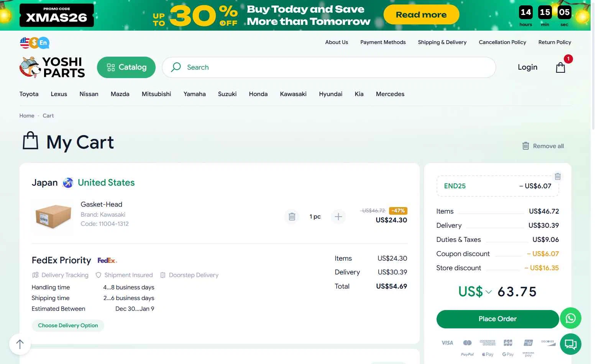Click the Store discount amount – US$16.35

[542, 268]
